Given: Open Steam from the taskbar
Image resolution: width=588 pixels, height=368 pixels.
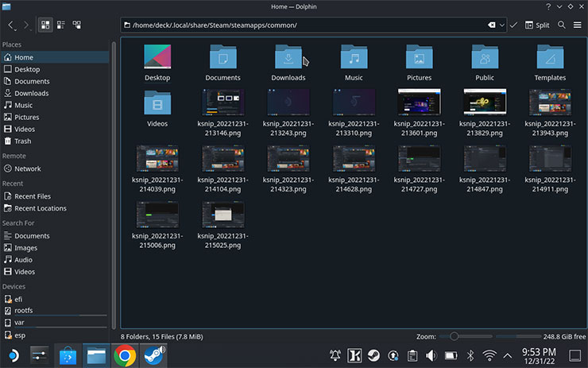Looking at the screenshot, I should tap(153, 355).
